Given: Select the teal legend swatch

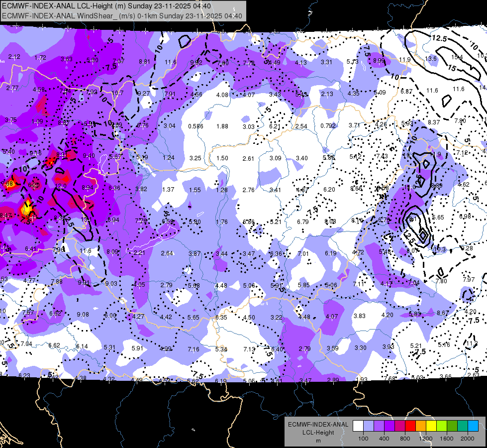Looking at the screenshot, I should 463,426.
